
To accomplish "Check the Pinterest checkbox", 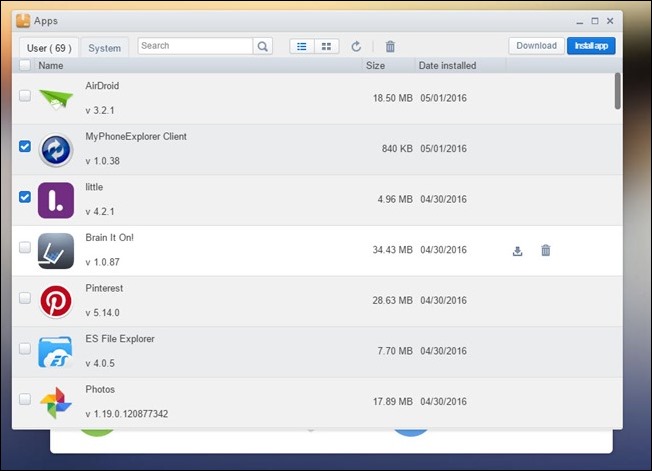I will (x=25, y=298).
